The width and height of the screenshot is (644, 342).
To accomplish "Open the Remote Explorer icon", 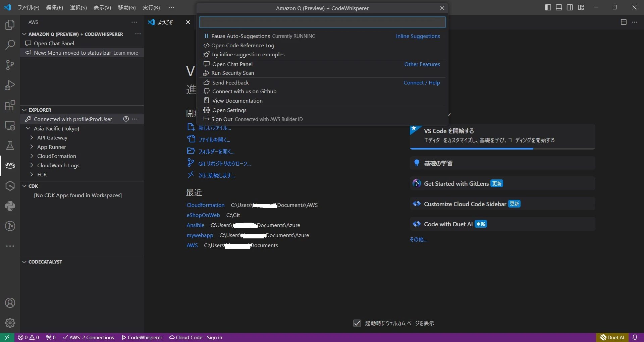I will click(x=10, y=125).
